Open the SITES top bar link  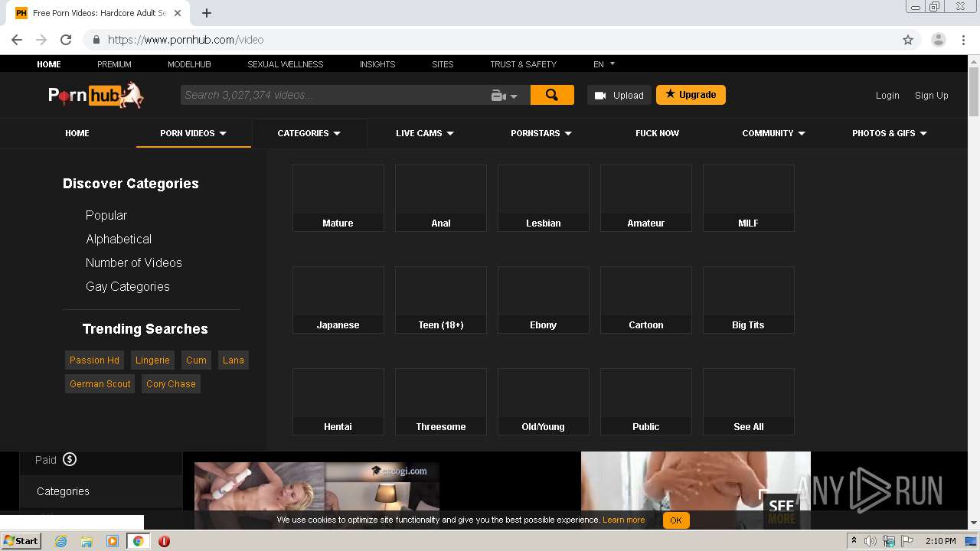tap(443, 64)
